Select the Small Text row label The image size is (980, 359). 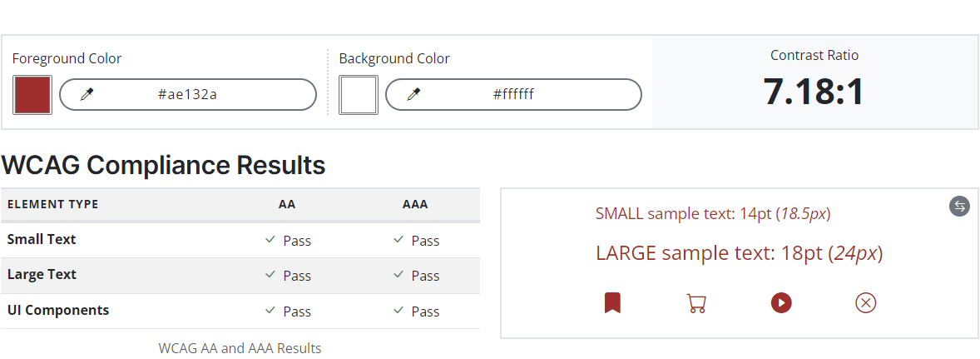pos(42,240)
